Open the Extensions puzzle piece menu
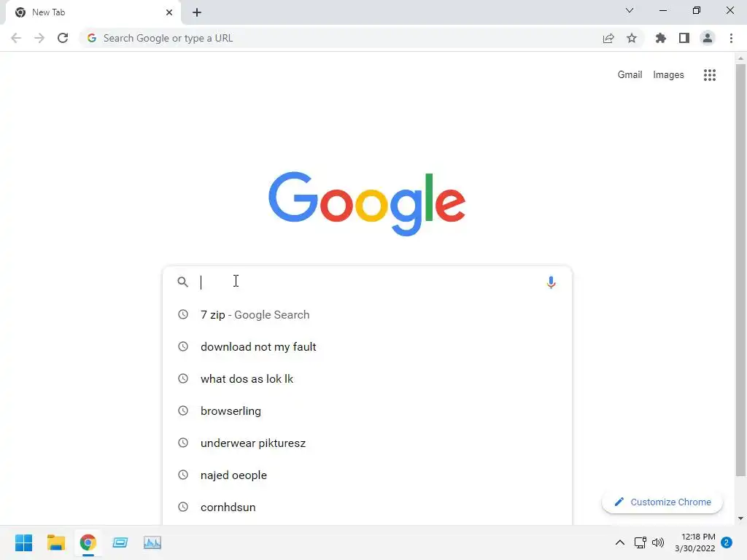Image resolution: width=747 pixels, height=560 pixels. [x=660, y=38]
